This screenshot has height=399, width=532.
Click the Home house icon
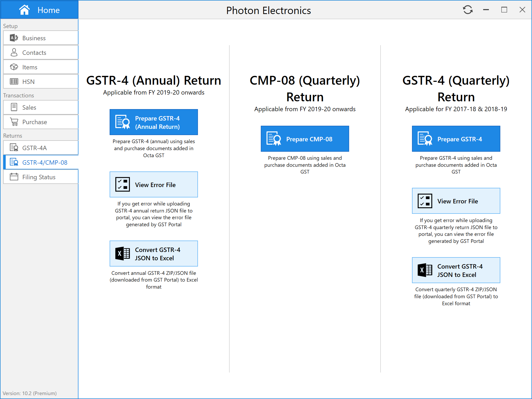[x=24, y=10]
